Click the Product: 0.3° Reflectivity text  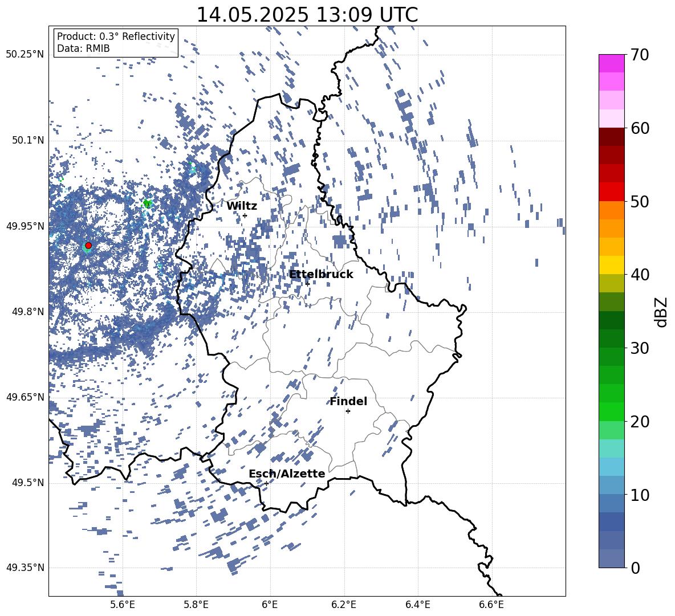pyautogui.click(x=116, y=36)
